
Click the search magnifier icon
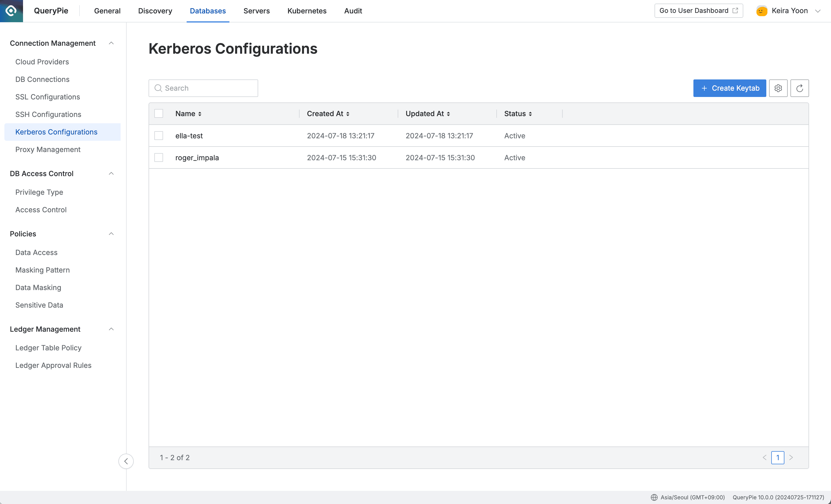158,88
